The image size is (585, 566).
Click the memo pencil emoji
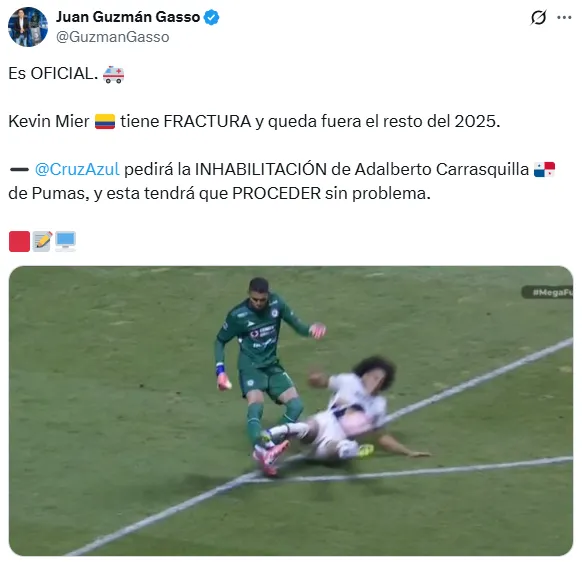click(x=42, y=241)
